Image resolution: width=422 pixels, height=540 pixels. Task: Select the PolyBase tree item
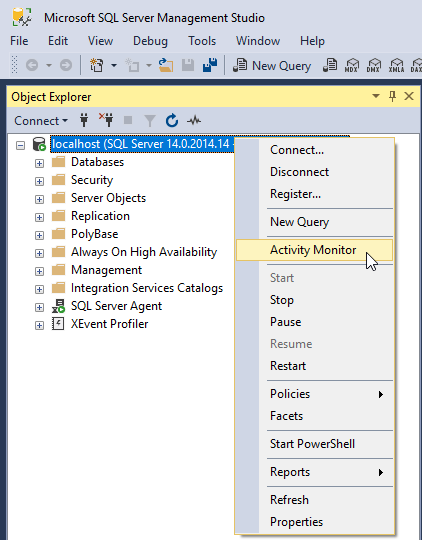[94, 234]
